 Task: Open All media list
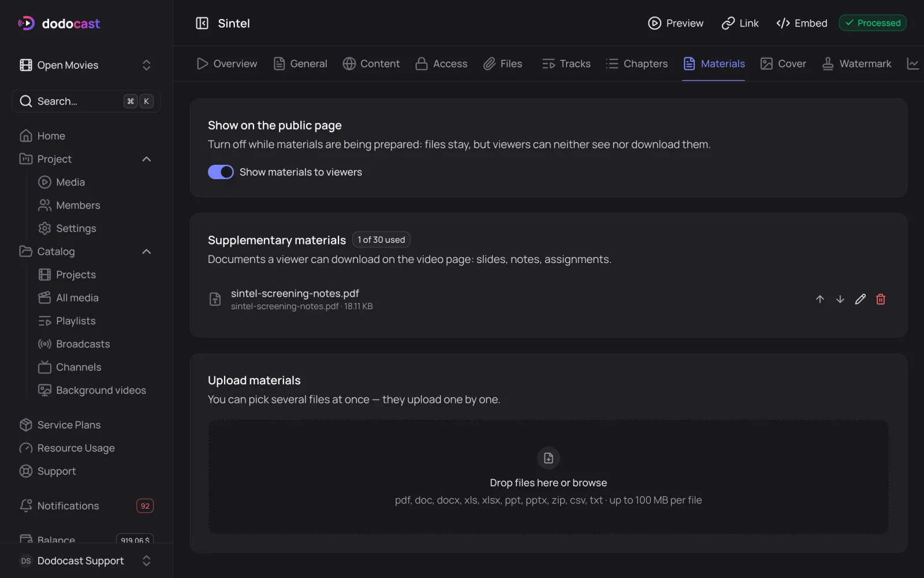(x=68, y=298)
